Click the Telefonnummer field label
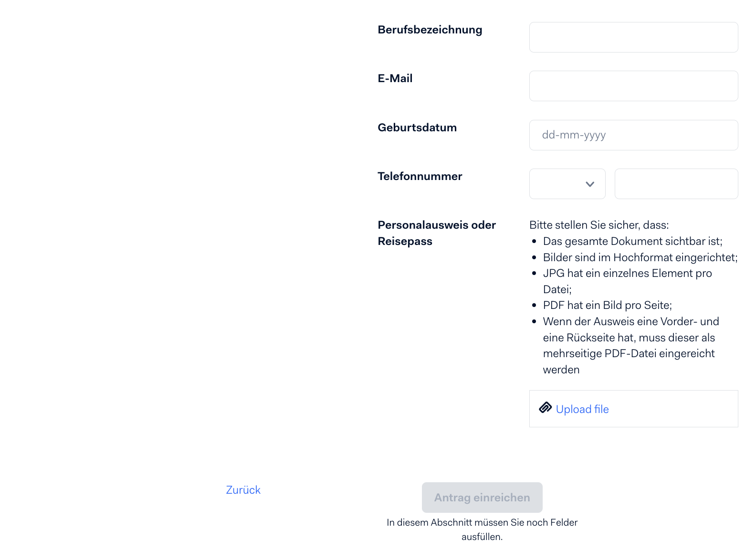This screenshot has height=551, width=756. click(x=420, y=176)
